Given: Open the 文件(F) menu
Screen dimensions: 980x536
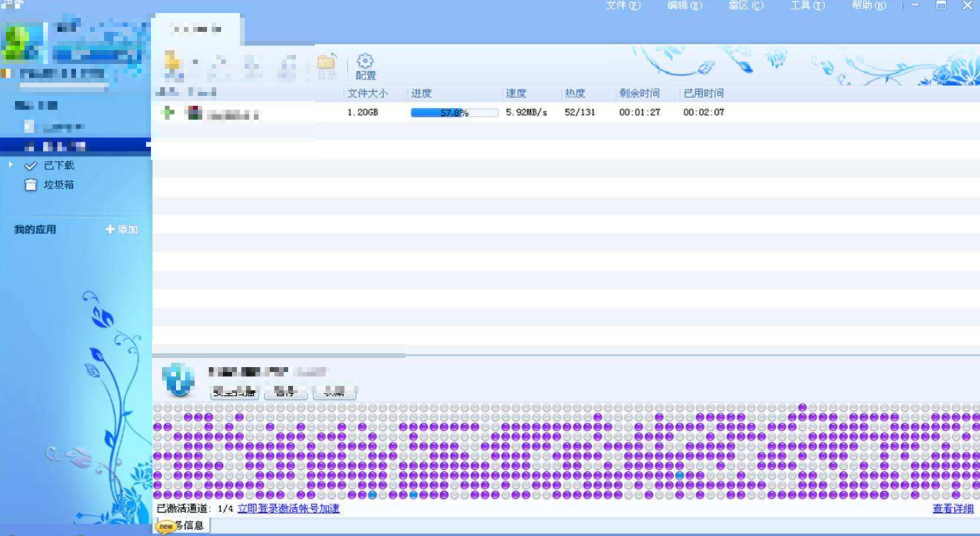Looking at the screenshot, I should click(623, 5).
